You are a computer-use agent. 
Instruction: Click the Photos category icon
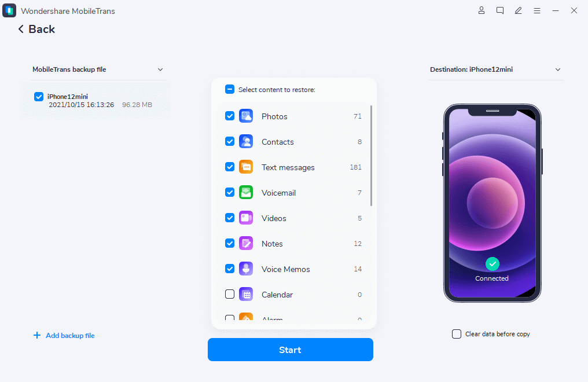[246, 116]
